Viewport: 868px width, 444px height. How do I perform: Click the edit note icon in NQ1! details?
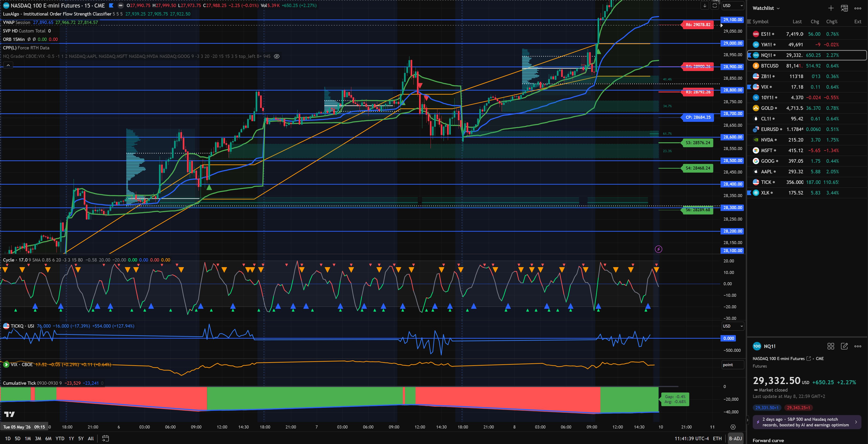pos(844,346)
